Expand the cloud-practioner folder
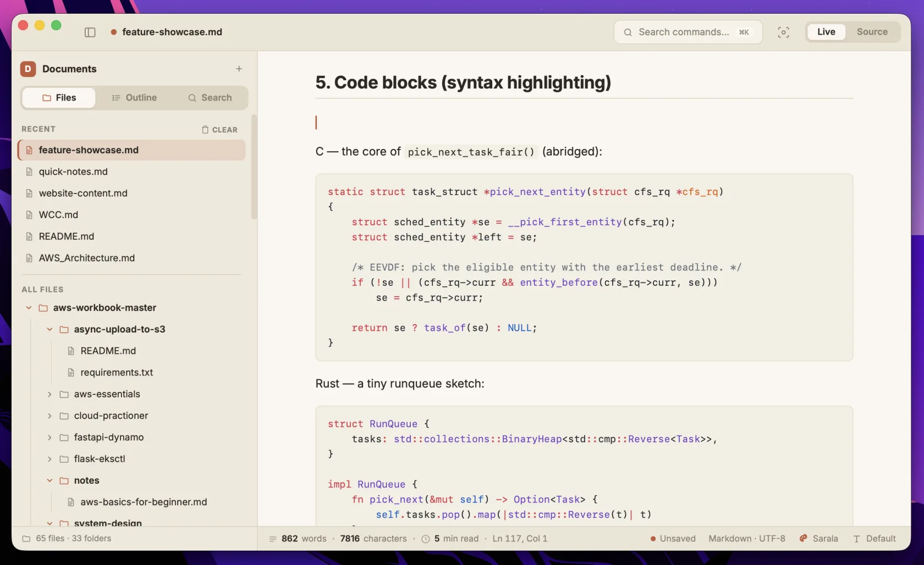Screen dimensions: 924x565 coord(50,416)
